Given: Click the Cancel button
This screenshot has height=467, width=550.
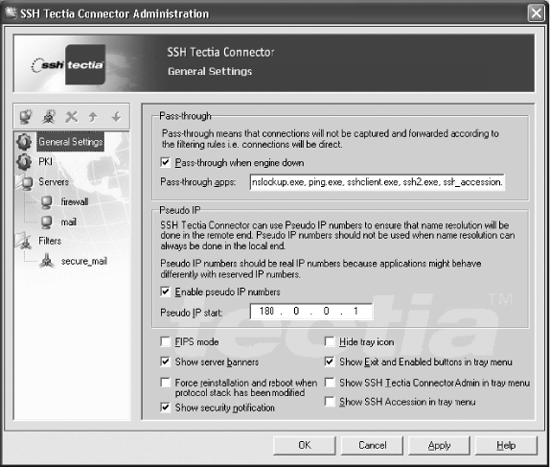Looking at the screenshot, I should [x=372, y=445].
